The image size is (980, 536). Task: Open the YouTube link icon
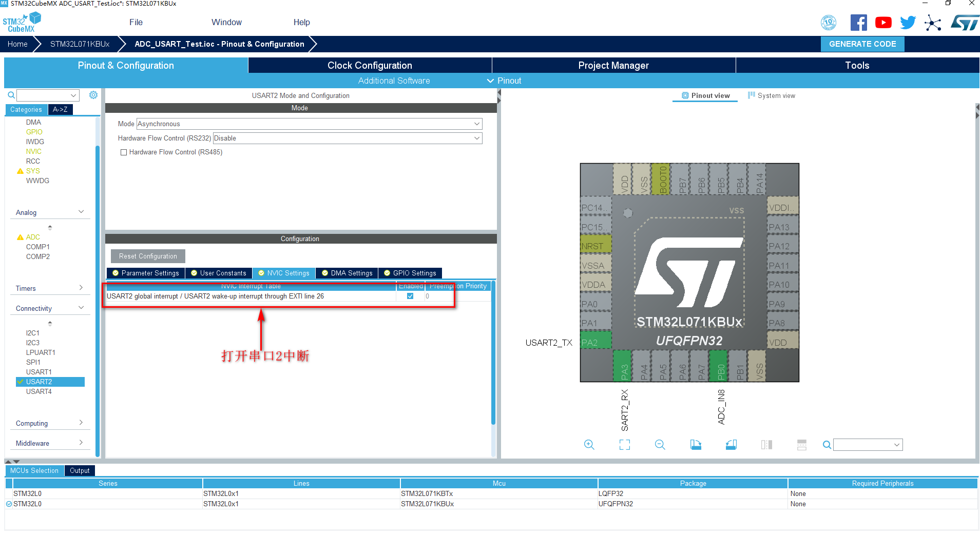pyautogui.click(x=883, y=23)
